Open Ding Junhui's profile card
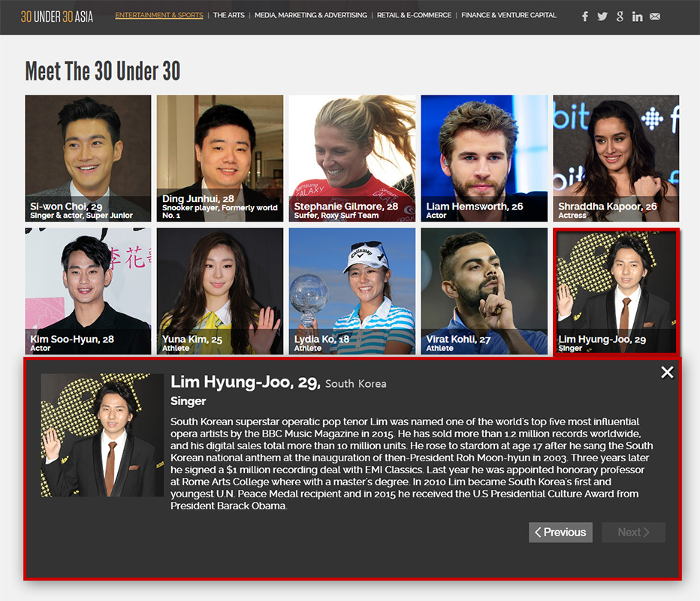Image resolution: width=700 pixels, height=601 pixels. point(219,158)
